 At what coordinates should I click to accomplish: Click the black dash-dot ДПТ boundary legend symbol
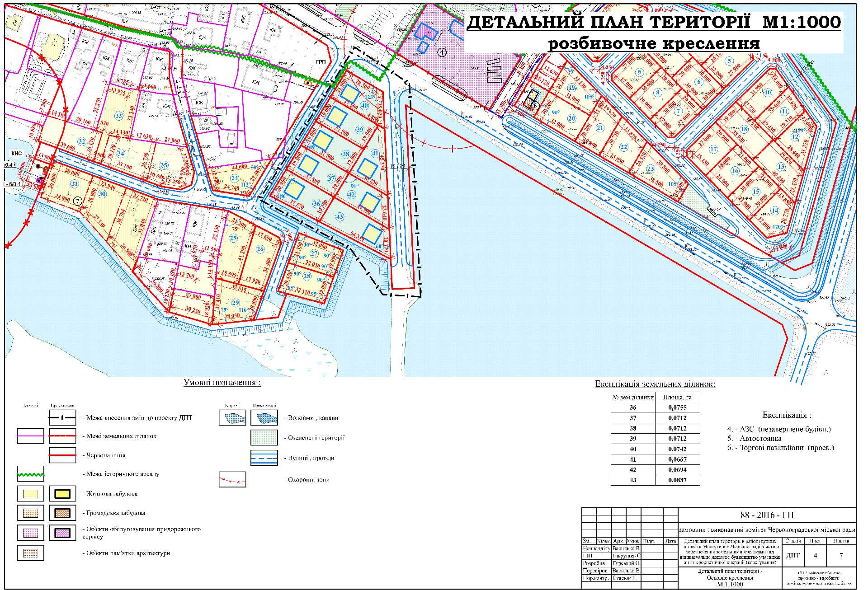point(62,417)
